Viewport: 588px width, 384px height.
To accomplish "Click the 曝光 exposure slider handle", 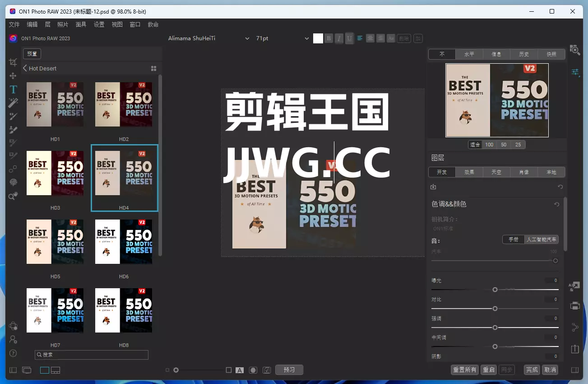I will [x=495, y=290].
